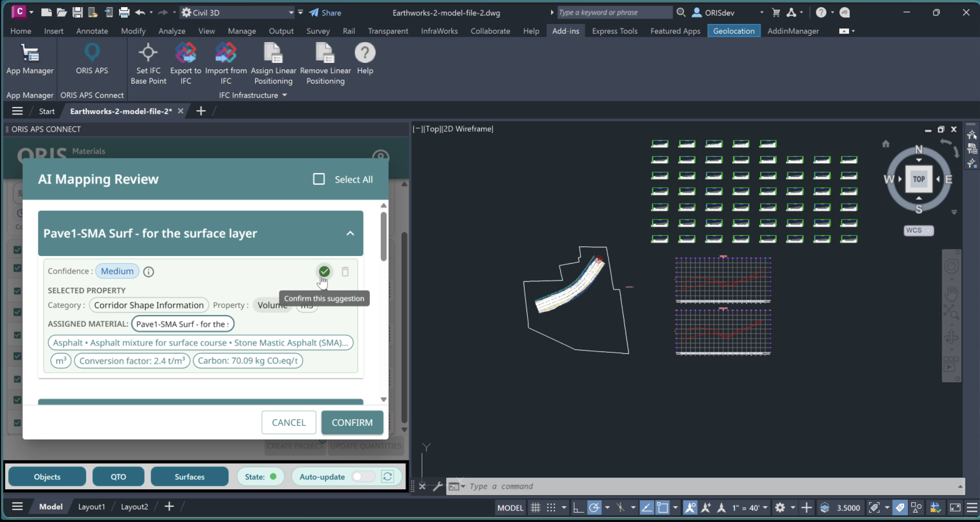Screen dimensions: 980x522
Task: Delete the suggestion using trash icon
Action: coord(345,271)
